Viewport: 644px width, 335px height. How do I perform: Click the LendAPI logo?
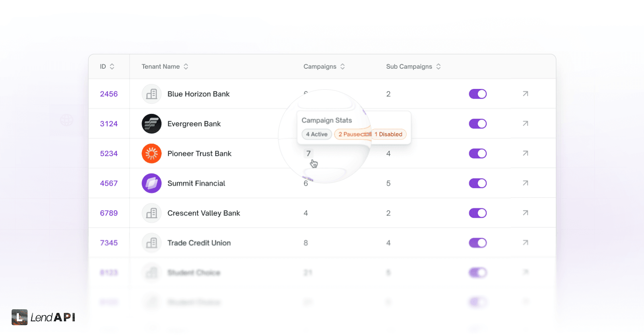(43, 317)
